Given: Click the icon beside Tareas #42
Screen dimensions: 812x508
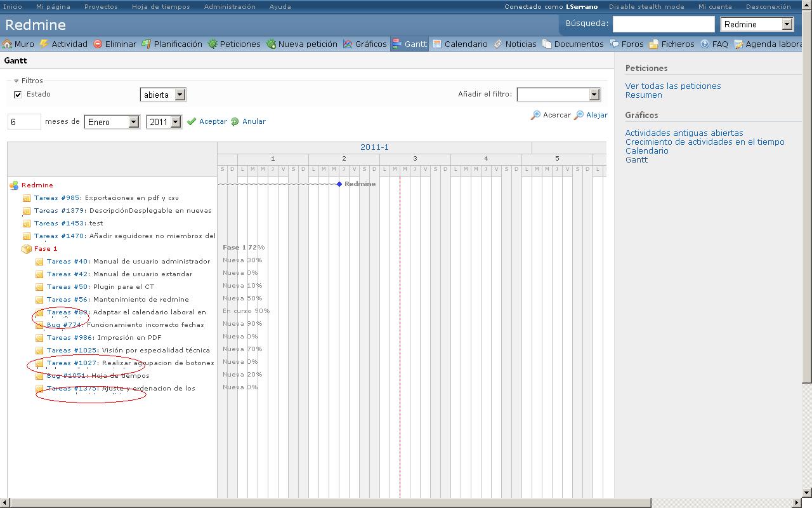Looking at the screenshot, I should coord(39,274).
